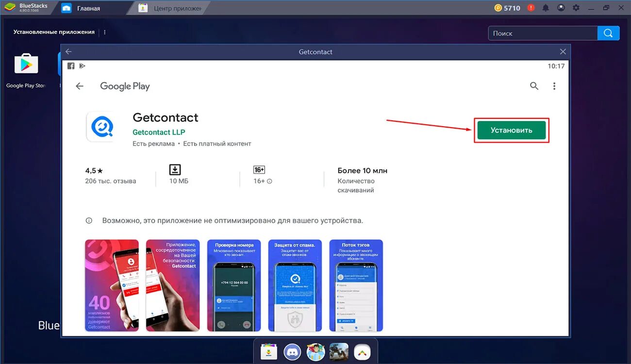The height and width of the screenshot is (364, 631).
Task: Click the Play Store notification icon in the status bar
Action: pos(82,66)
